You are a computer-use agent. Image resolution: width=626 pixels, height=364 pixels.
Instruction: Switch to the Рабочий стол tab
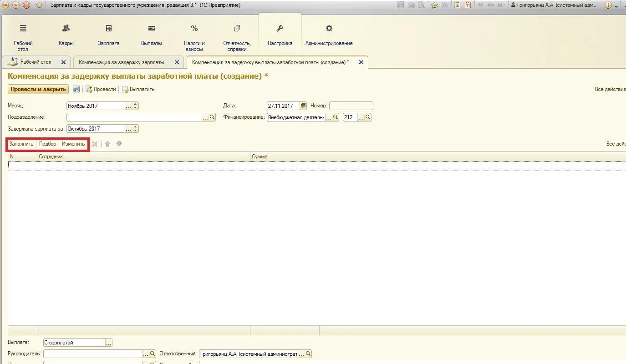tap(36, 62)
